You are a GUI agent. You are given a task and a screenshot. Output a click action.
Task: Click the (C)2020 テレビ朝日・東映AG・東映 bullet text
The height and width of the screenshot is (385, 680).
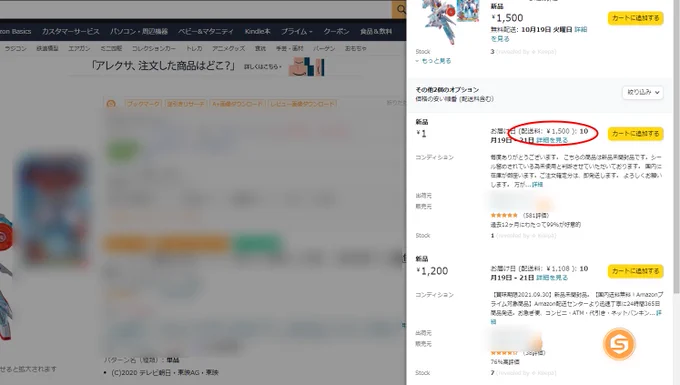[x=165, y=372]
